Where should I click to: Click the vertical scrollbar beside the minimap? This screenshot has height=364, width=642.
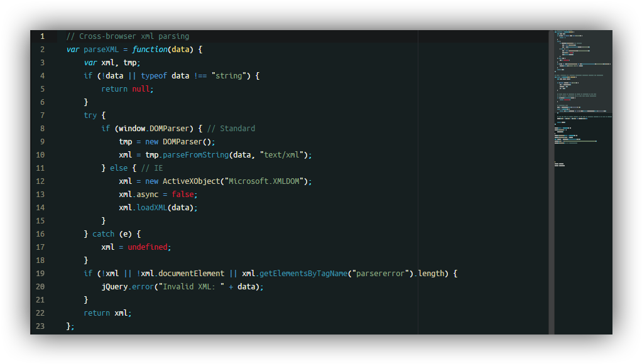click(x=552, y=182)
